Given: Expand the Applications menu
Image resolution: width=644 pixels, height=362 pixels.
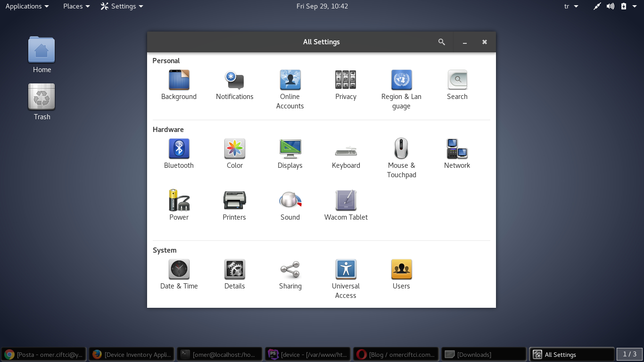Looking at the screenshot, I should click(x=27, y=6).
